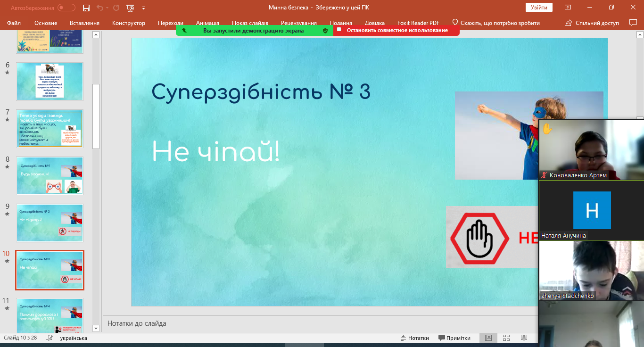Screen dimensions: 644x347
Task: Click muted microphone icon beside Коноваленко Артем
Action: click(545, 175)
